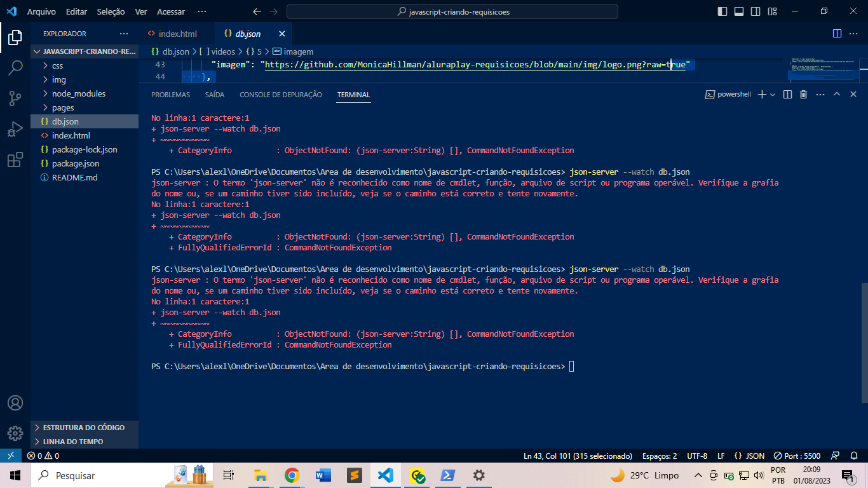This screenshot has width=868, height=488.
Task: Open package-lock.json in the explorer
Action: 85,149
